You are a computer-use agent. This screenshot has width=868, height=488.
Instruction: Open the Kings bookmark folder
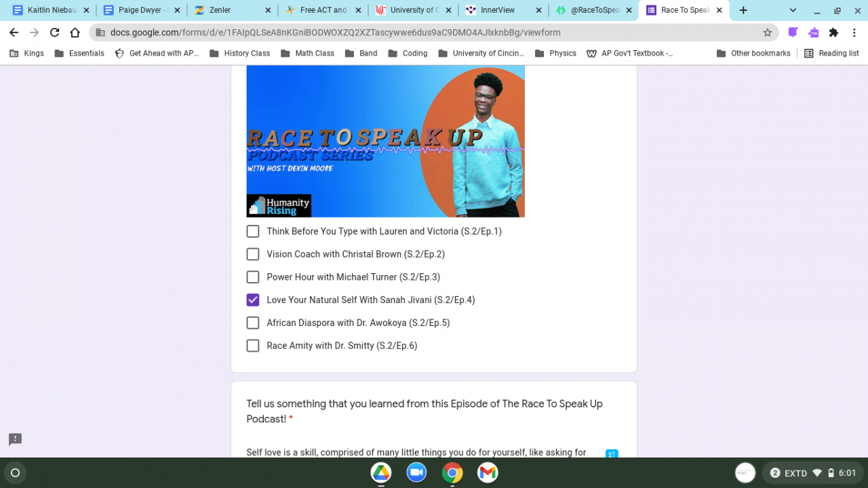tap(26, 53)
